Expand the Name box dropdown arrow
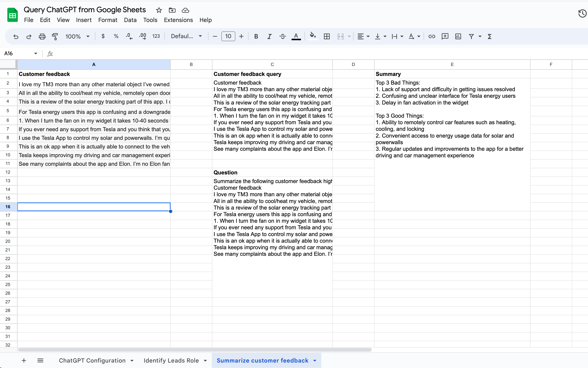The width and height of the screenshot is (588, 368). (x=36, y=54)
